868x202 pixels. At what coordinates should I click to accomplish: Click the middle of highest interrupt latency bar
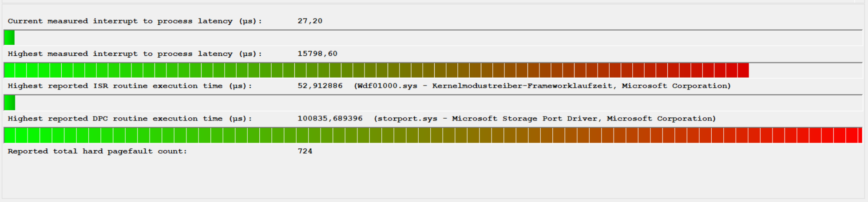(377, 70)
